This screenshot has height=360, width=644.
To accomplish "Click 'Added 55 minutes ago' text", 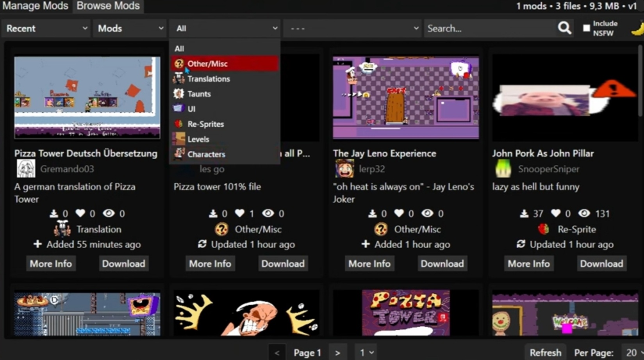I will (x=93, y=244).
